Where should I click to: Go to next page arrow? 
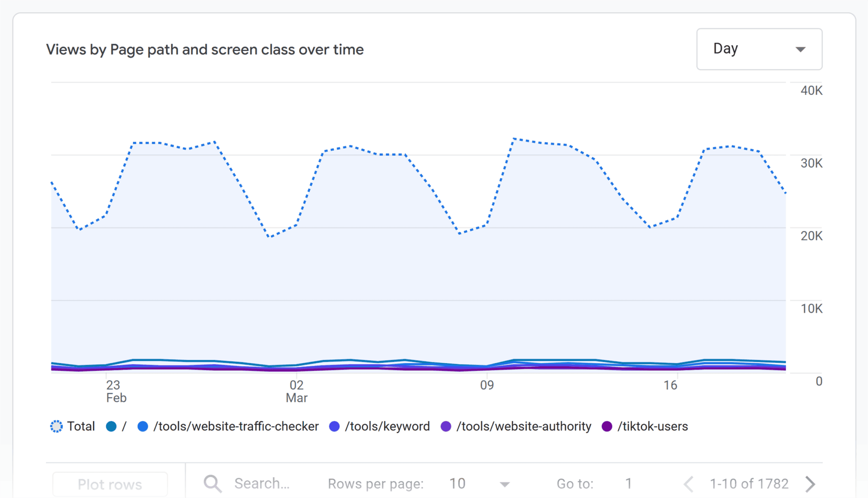pyautogui.click(x=810, y=484)
